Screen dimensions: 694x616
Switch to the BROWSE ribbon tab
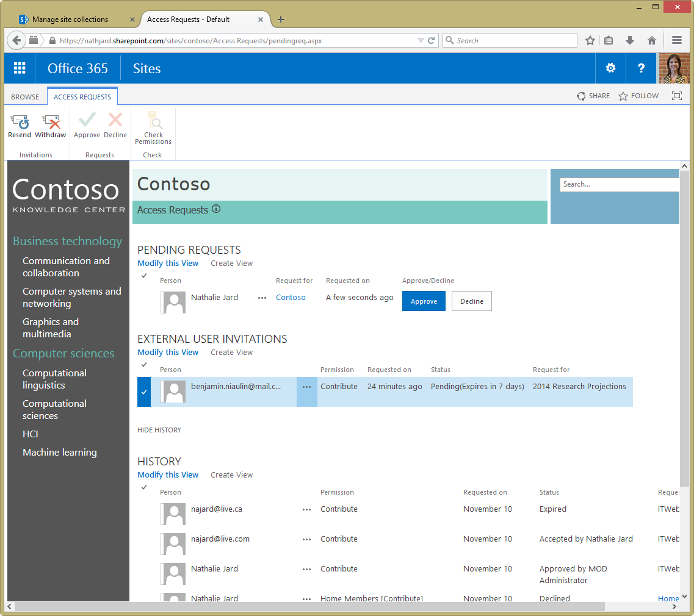(x=25, y=97)
